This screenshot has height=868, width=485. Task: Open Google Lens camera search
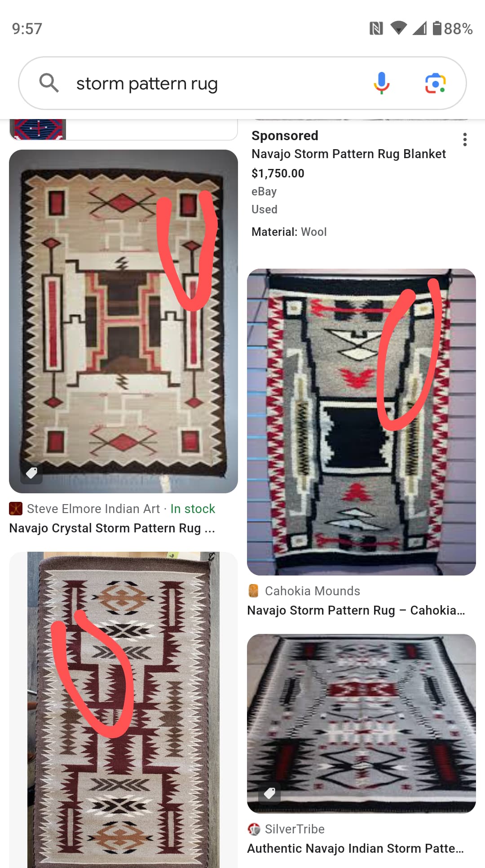pos(435,83)
